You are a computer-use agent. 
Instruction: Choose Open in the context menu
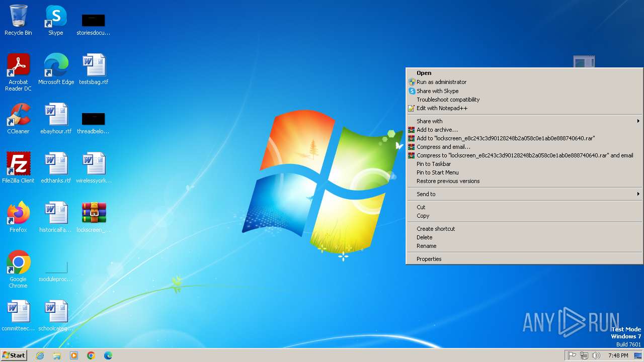(524, 73)
